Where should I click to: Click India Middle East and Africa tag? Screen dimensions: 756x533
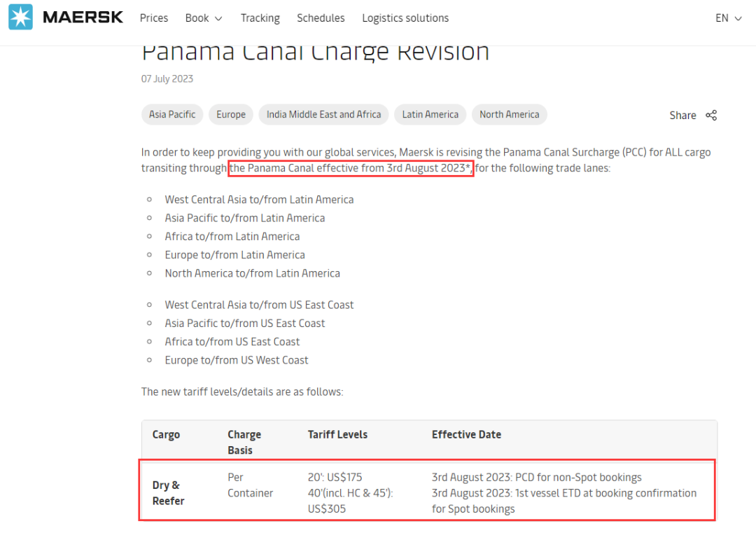[x=323, y=115]
